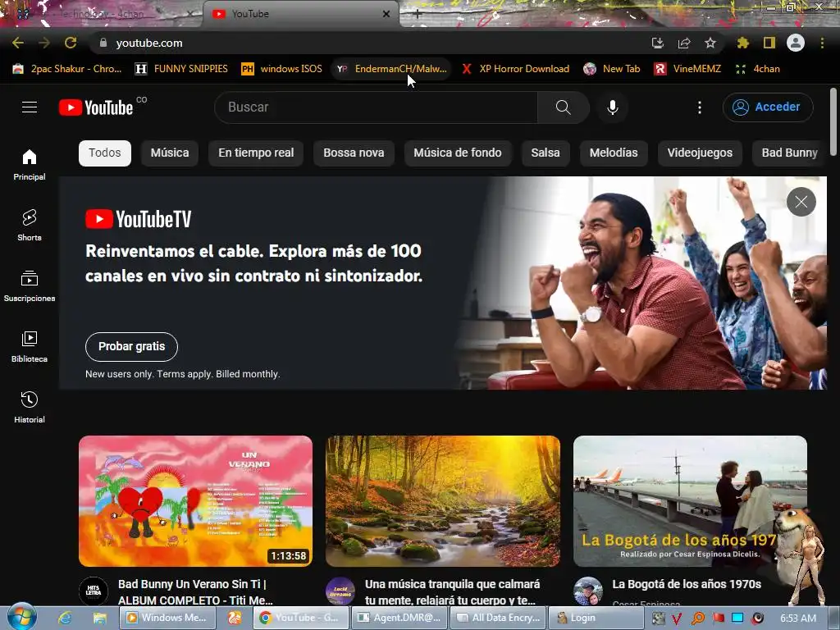Open Suscripciones in the sidebar

click(x=30, y=286)
